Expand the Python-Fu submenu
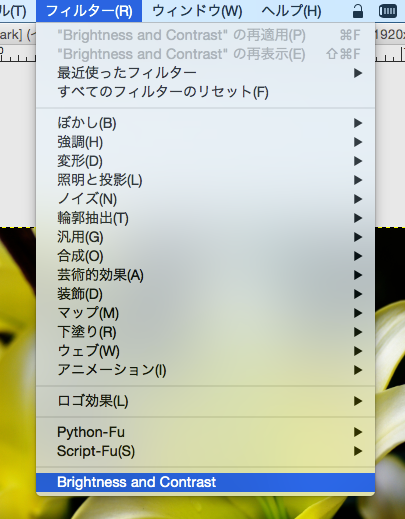The height and width of the screenshot is (519, 405). tap(205, 432)
